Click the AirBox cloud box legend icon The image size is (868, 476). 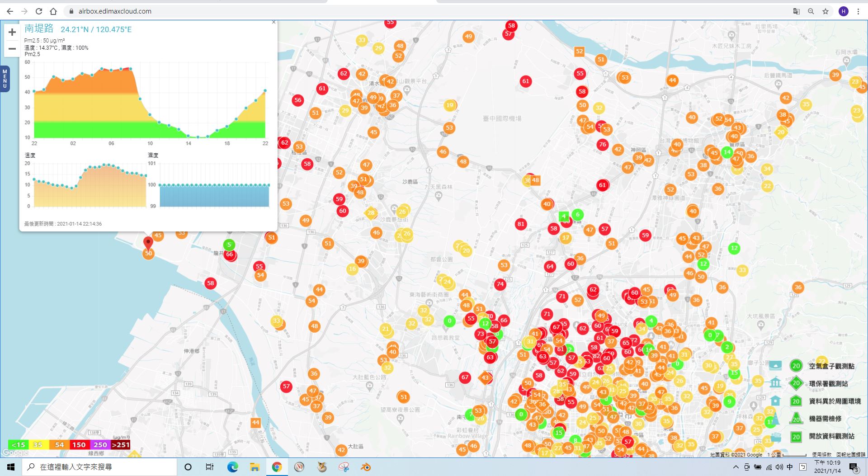(775, 365)
